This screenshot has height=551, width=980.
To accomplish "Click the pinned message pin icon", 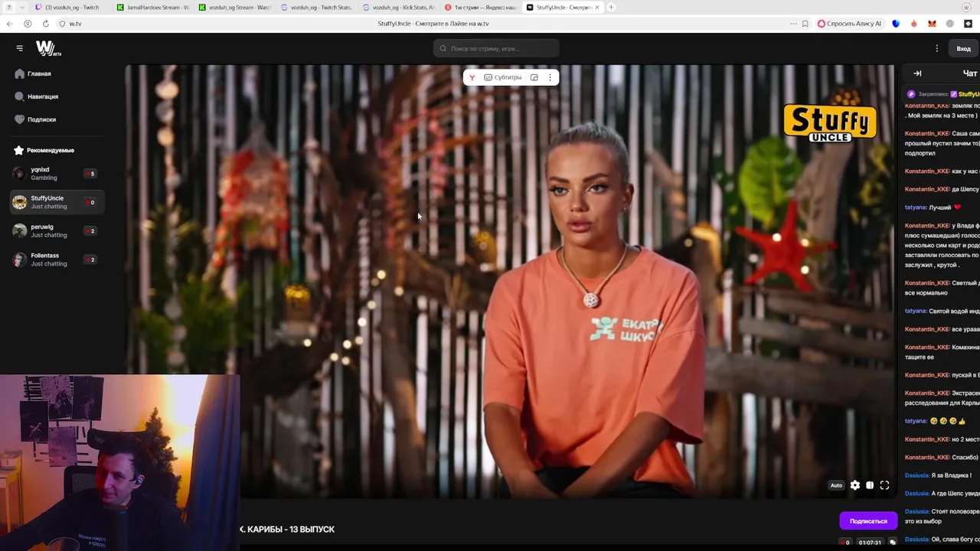I will pyautogui.click(x=910, y=94).
